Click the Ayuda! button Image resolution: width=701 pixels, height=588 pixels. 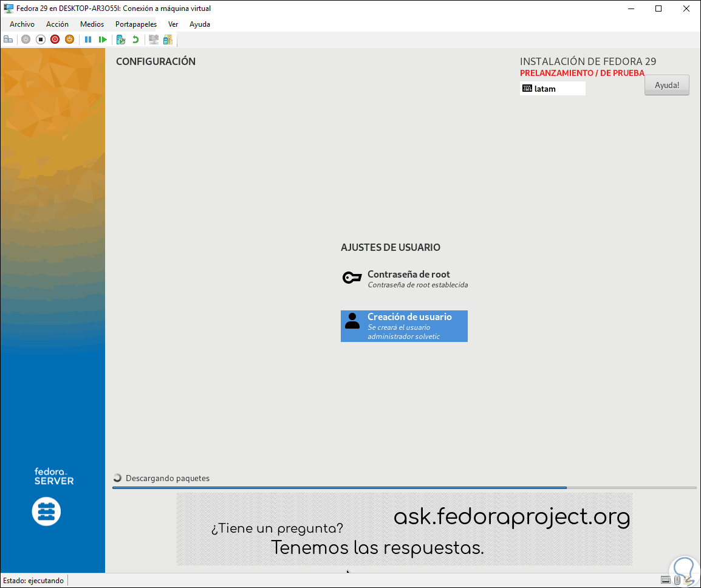[x=666, y=85]
